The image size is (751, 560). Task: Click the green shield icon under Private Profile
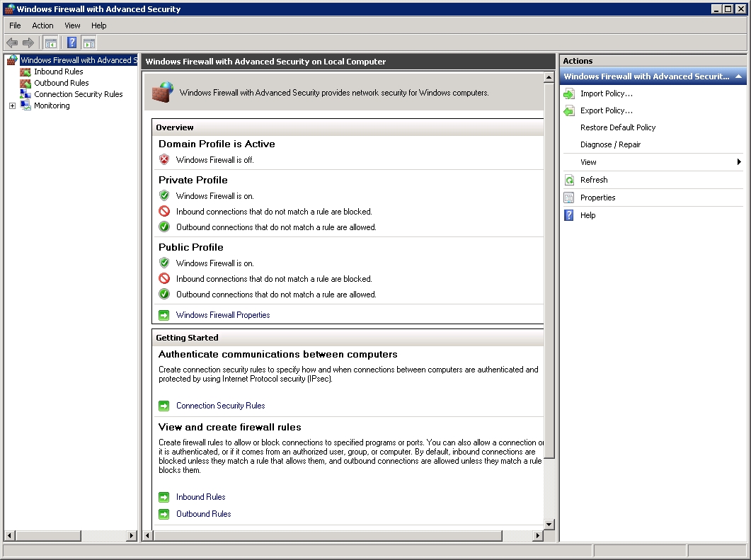(x=164, y=195)
